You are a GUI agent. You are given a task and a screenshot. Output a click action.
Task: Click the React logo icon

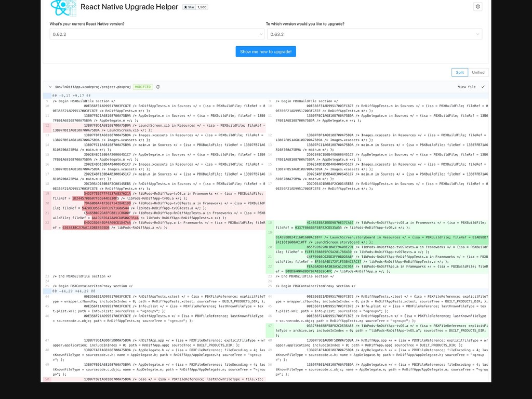[x=63, y=7]
